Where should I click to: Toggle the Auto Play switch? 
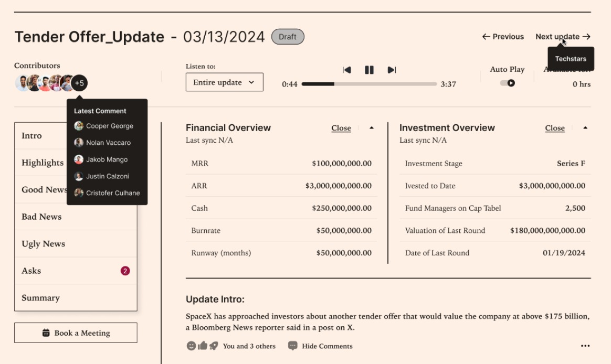(507, 82)
